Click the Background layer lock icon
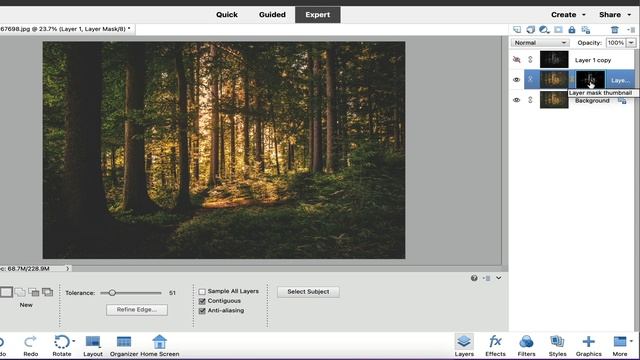The height and width of the screenshot is (360, 640). tap(622, 100)
